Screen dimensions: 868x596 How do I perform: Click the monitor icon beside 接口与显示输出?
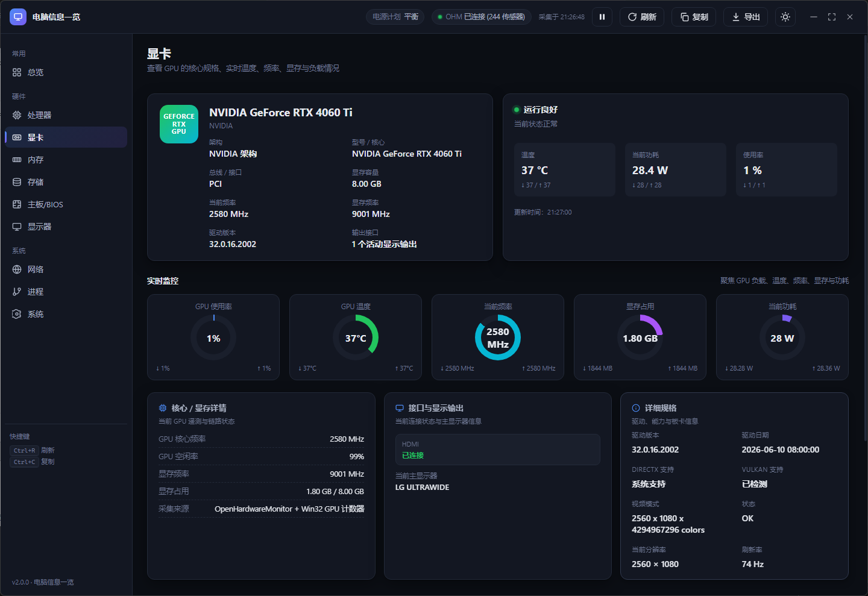tap(400, 408)
